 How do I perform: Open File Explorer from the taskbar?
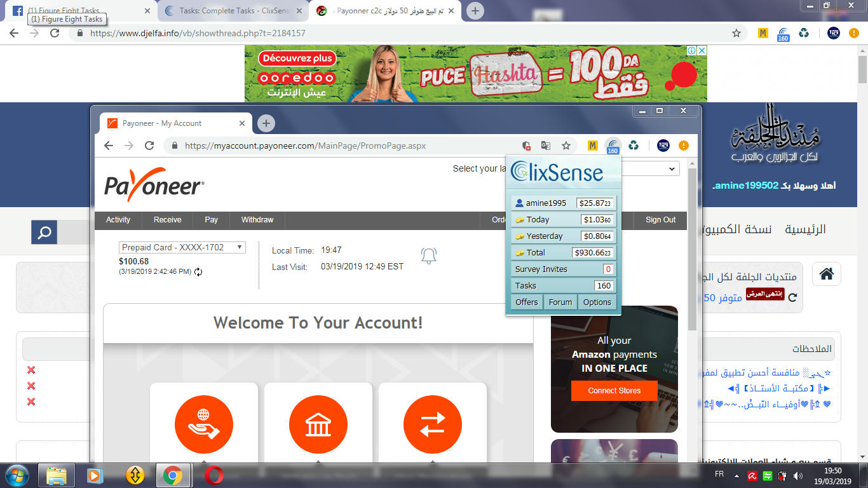coord(57,475)
